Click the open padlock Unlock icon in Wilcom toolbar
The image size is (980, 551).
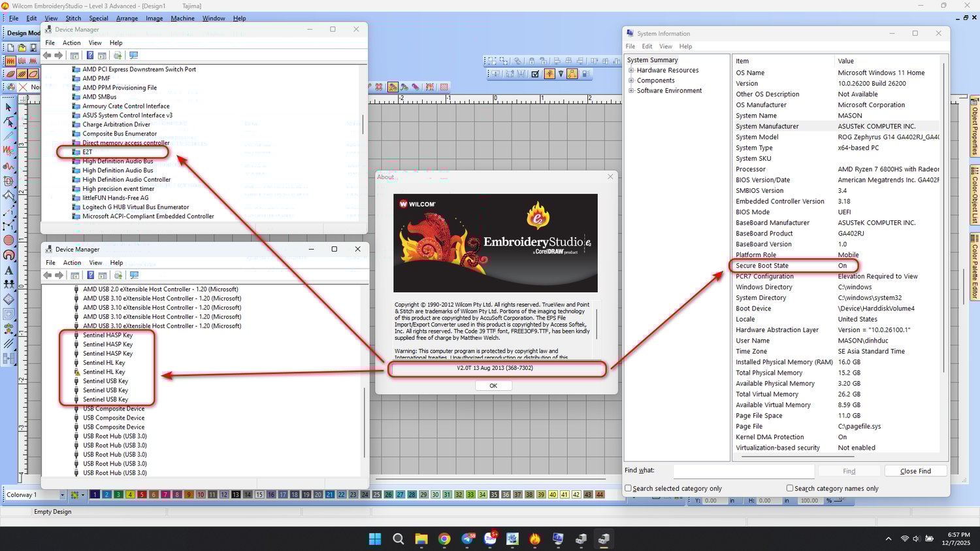(544, 61)
